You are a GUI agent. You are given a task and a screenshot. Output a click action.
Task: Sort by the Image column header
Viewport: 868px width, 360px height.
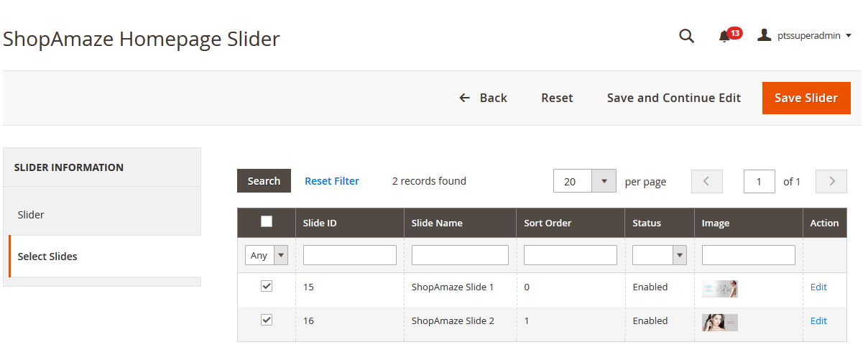click(x=749, y=223)
